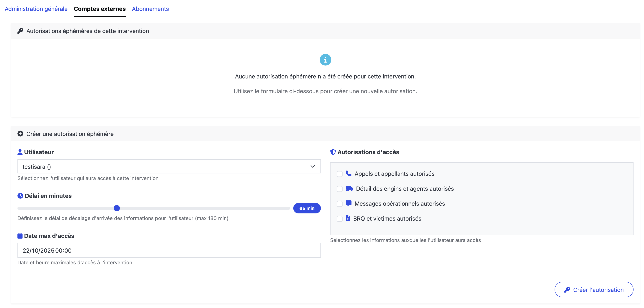Open the Abonnements tab

pos(150,9)
